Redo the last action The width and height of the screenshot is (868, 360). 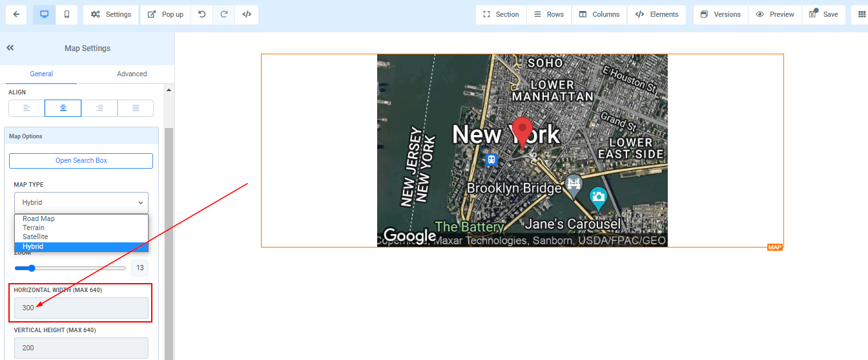click(x=224, y=14)
